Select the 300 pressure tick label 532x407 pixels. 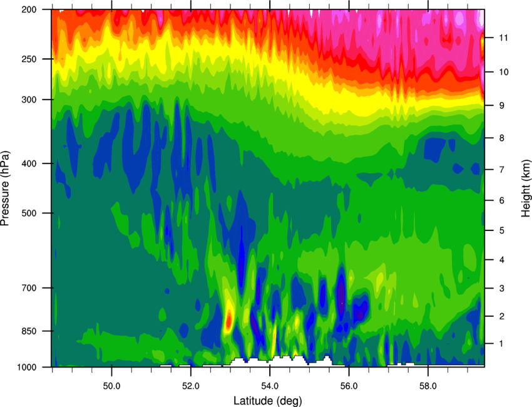29,100
